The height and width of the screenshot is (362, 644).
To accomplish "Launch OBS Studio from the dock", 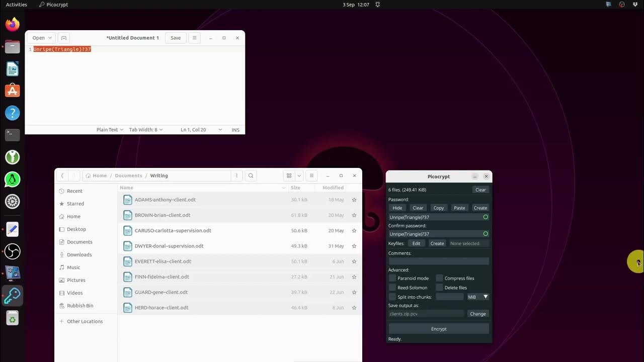I will pos(13,251).
